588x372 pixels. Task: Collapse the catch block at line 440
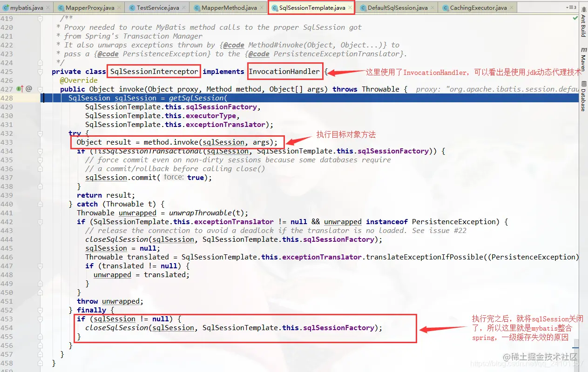pos(41,204)
